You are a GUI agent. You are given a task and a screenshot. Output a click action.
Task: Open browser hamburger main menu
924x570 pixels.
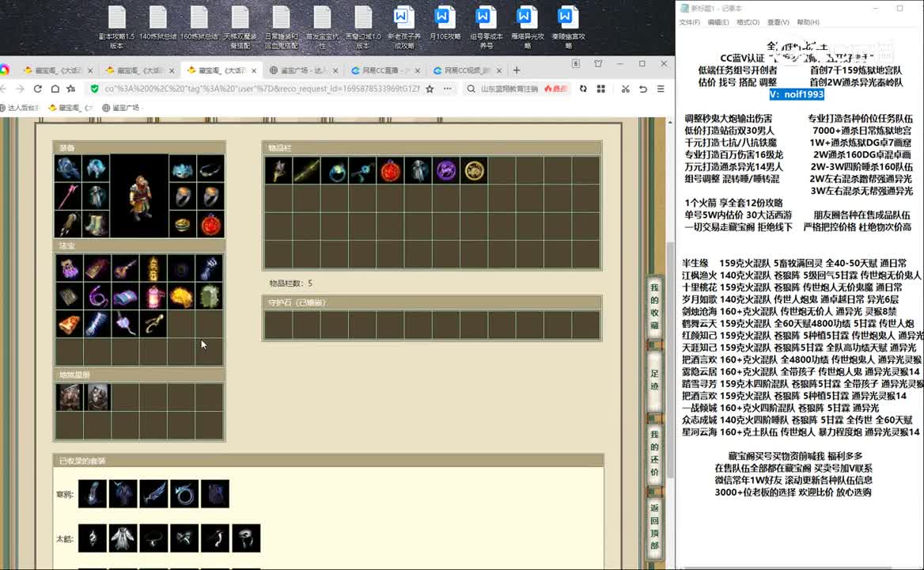[x=661, y=89]
